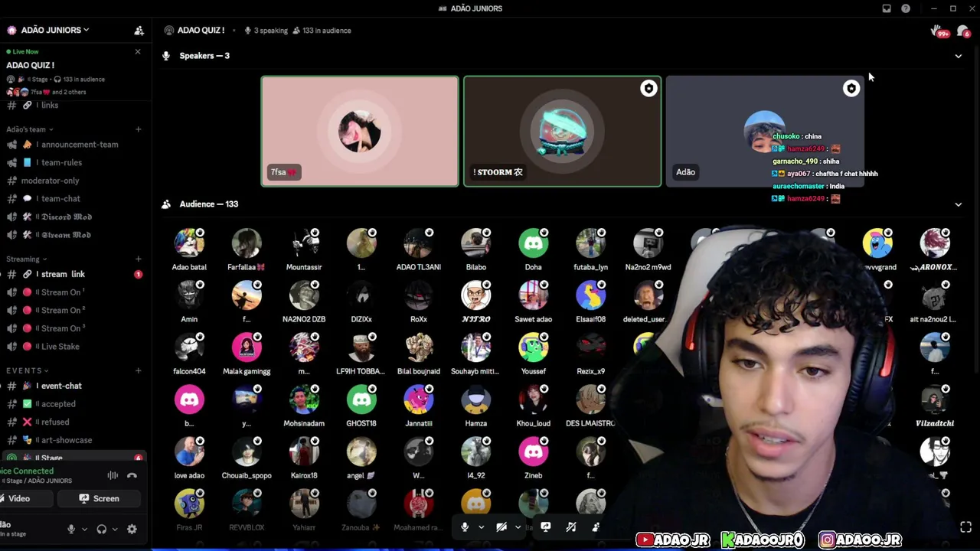The height and width of the screenshot is (551, 980).
Task: Add a channel to the Streaming category
Action: coord(138,259)
